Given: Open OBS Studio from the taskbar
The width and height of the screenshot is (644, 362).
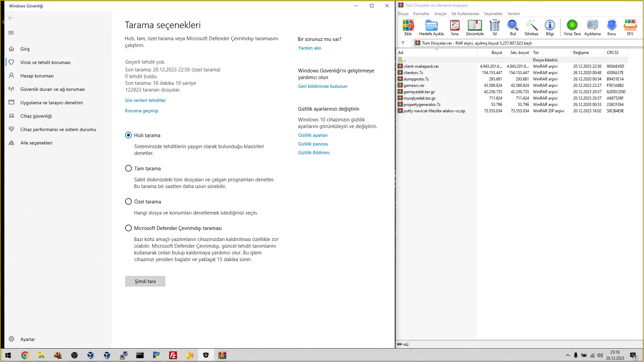Looking at the screenshot, I should click(74, 355).
